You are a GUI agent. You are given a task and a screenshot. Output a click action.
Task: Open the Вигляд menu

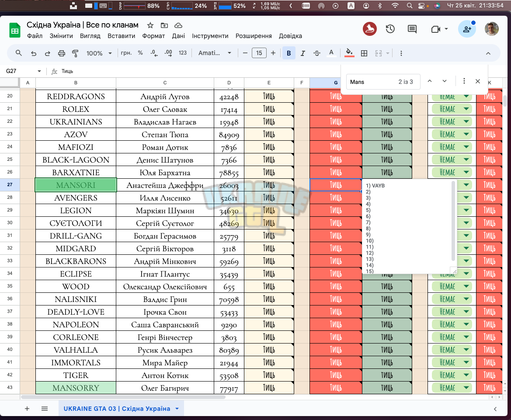pos(90,36)
